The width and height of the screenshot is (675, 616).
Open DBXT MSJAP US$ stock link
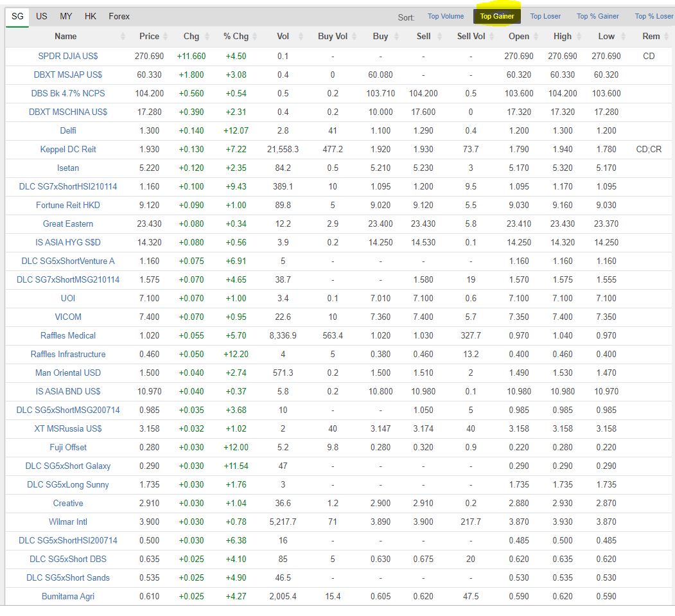(68, 75)
